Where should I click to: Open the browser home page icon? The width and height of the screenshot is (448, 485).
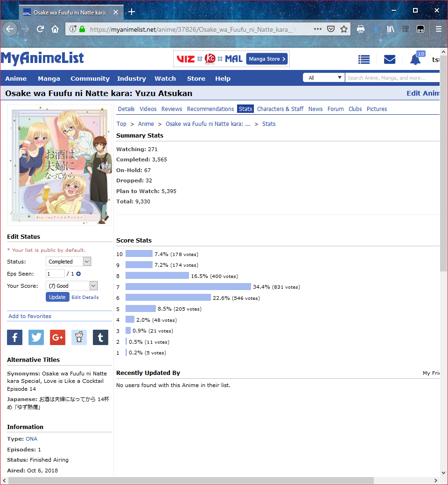pyautogui.click(x=55, y=29)
